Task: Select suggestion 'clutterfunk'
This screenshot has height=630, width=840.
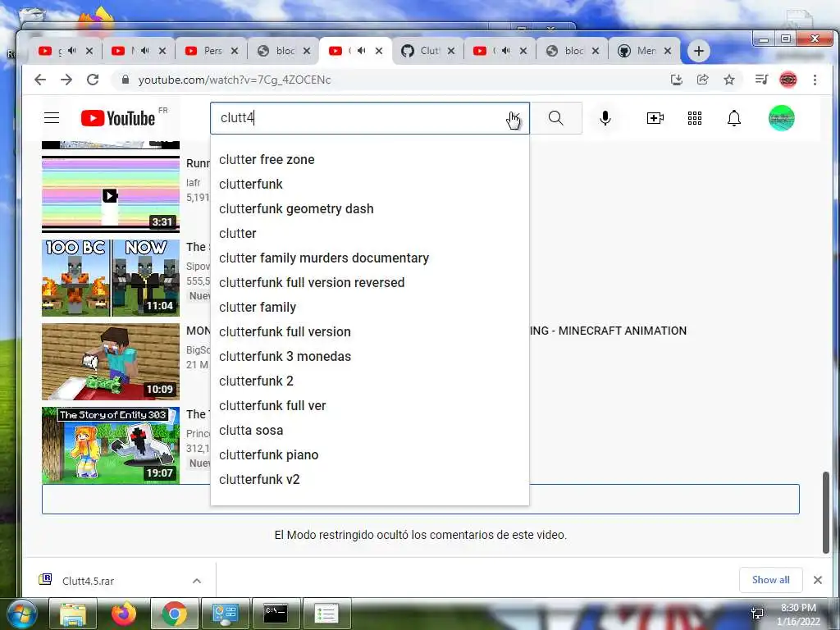Action: coord(370,185)
